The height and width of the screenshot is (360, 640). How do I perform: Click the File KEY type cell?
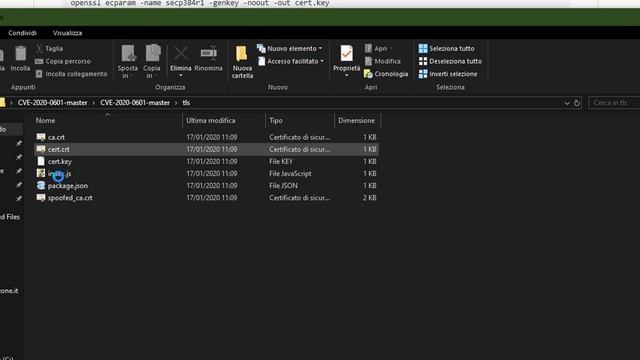click(x=281, y=162)
